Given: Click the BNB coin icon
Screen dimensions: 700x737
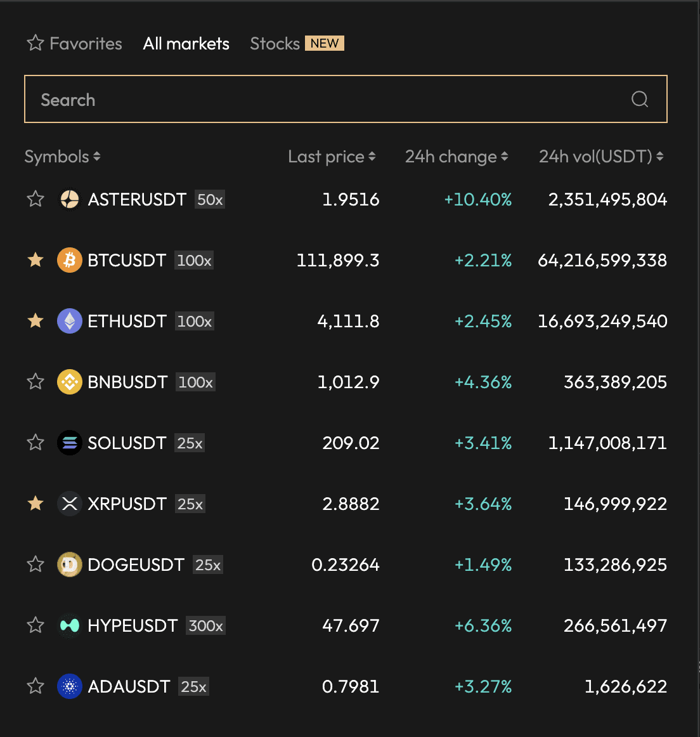Looking at the screenshot, I should [x=70, y=382].
